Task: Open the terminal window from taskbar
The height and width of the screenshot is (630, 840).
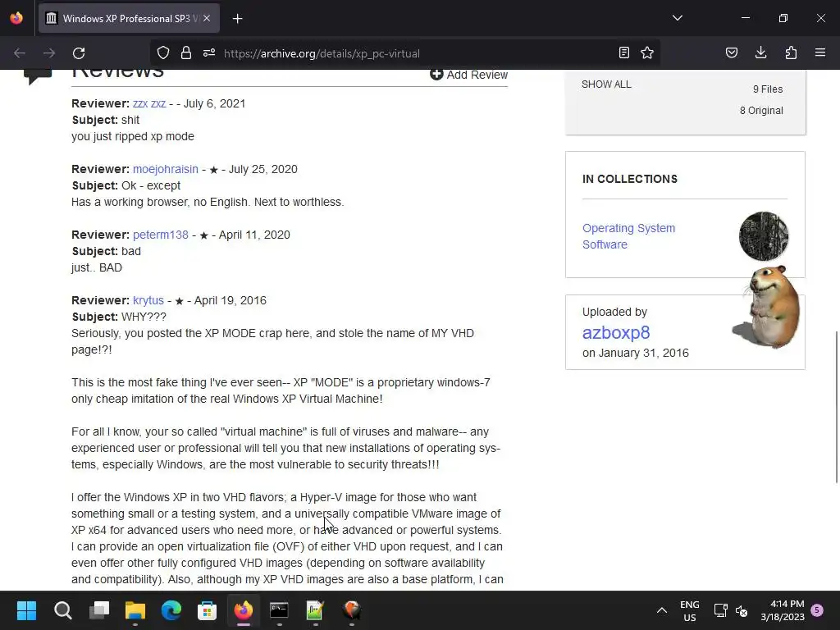Action: tap(279, 610)
